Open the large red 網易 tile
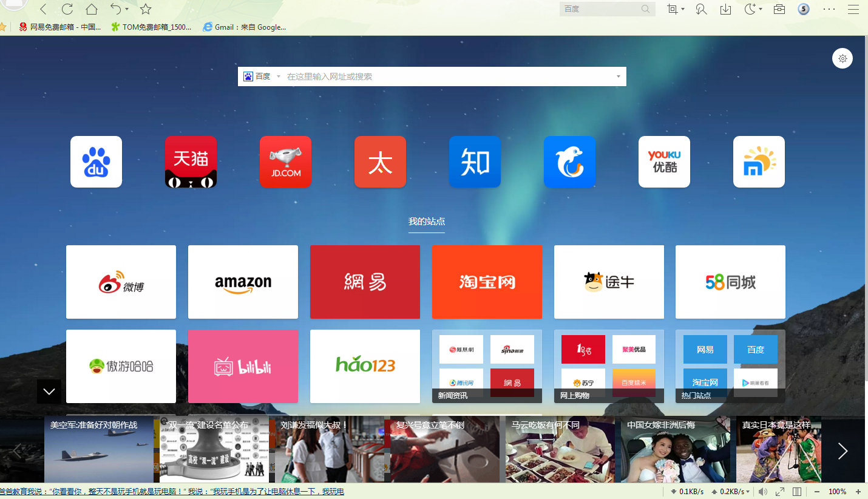The width and height of the screenshot is (868, 499). 365,282
